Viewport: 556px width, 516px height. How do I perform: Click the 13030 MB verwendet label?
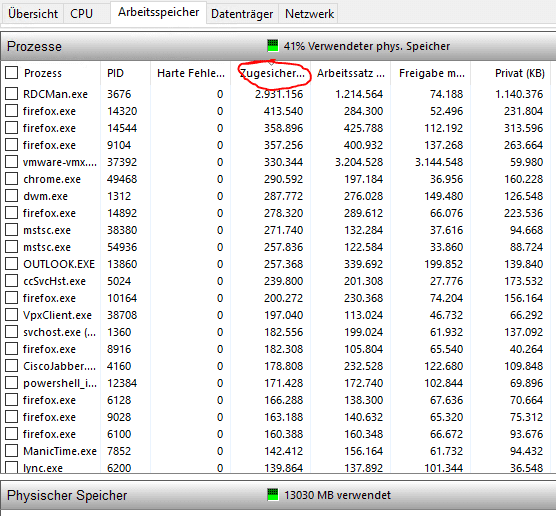pos(337,495)
